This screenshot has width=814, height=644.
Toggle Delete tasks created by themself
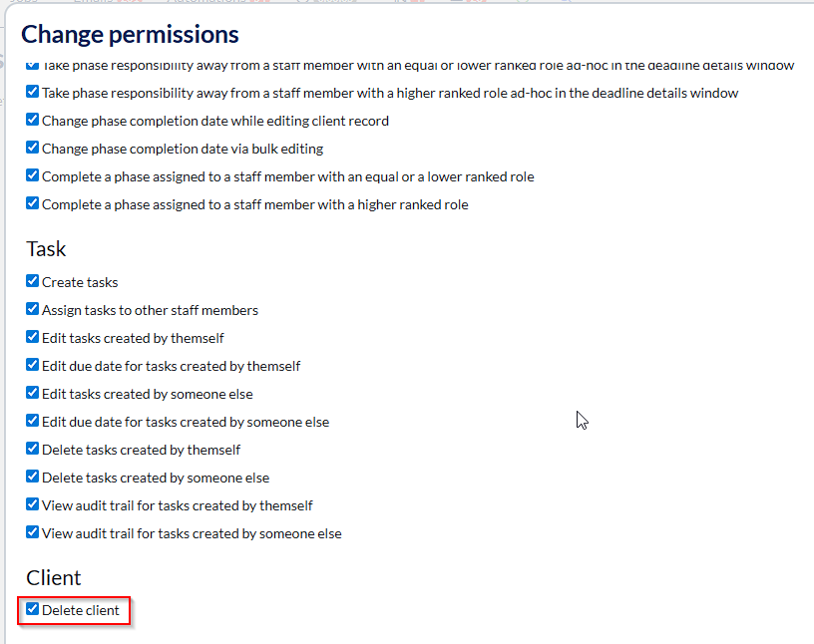[x=33, y=449]
